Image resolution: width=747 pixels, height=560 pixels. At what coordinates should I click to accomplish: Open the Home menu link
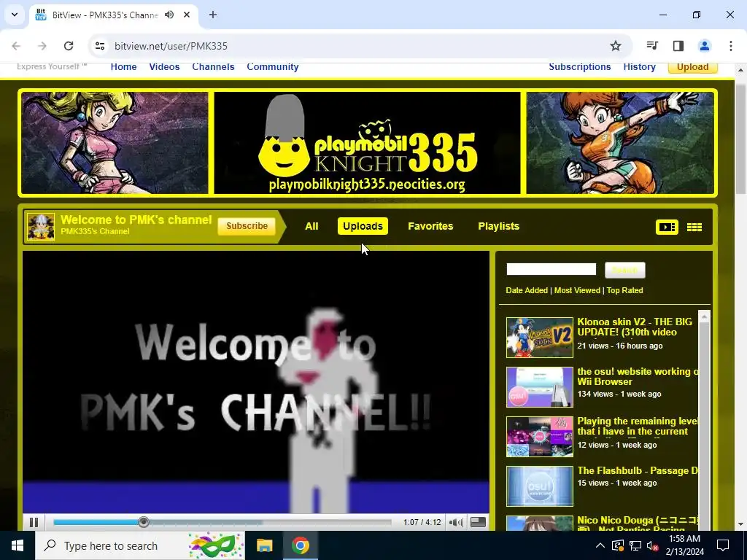click(x=123, y=66)
